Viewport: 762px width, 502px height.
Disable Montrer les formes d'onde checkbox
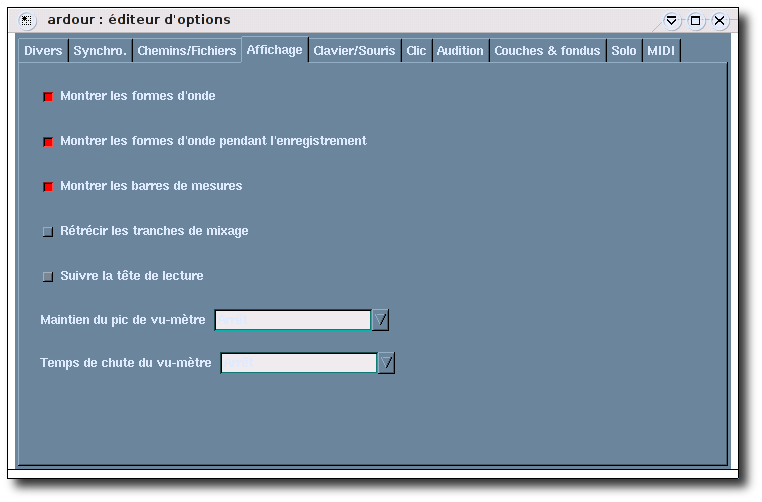pyautogui.click(x=48, y=97)
